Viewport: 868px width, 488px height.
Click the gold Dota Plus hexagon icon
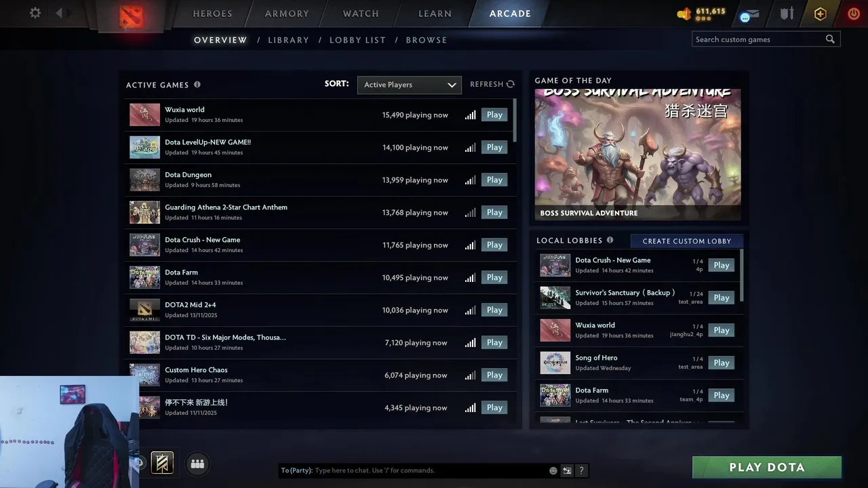click(821, 14)
